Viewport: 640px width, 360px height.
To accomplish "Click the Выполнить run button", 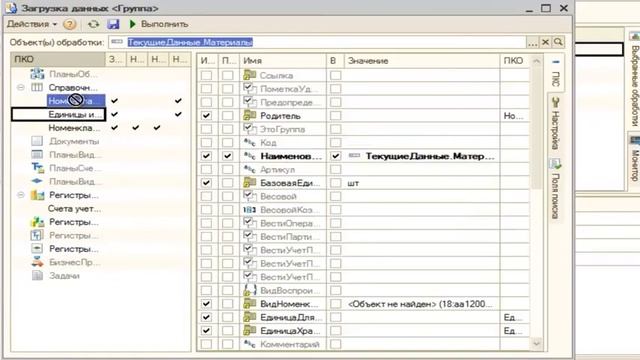I will tap(159, 24).
